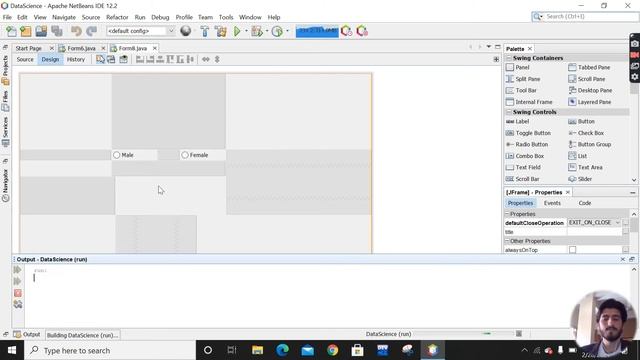Open the default config combo box
This screenshot has height=360, width=640.
(x=141, y=31)
